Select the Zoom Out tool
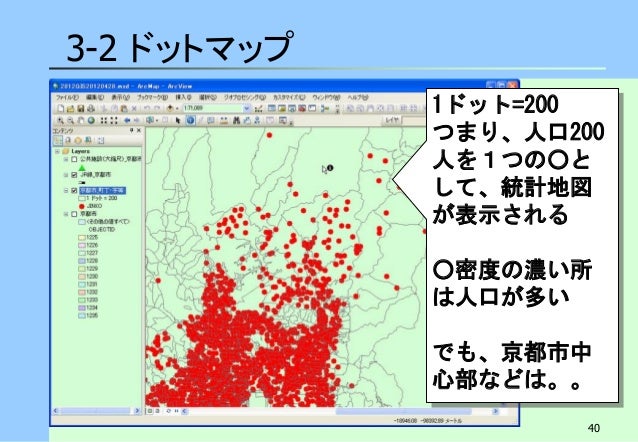The image size is (638, 442). [70, 120]
